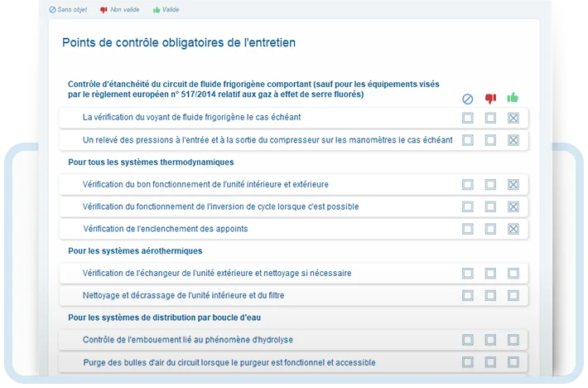Viewport: 588px width, 388px height.
Task: Mark voyant de fluide frigorigène as Sans objet
Action: [468, 119]
